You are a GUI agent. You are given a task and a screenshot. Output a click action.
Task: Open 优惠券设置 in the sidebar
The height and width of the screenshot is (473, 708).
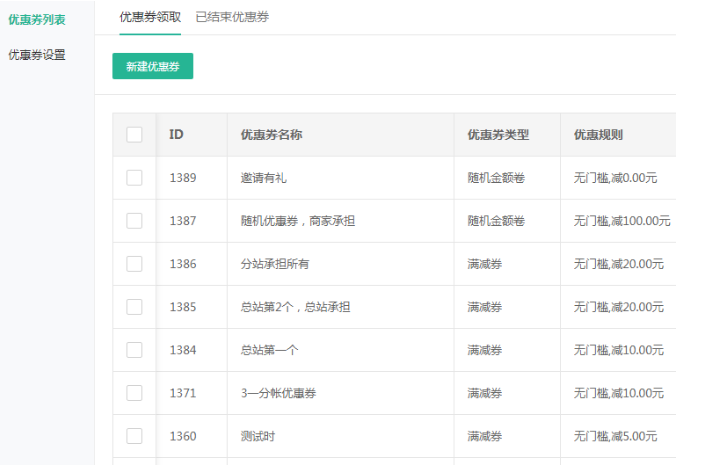(x=37, y=55)
